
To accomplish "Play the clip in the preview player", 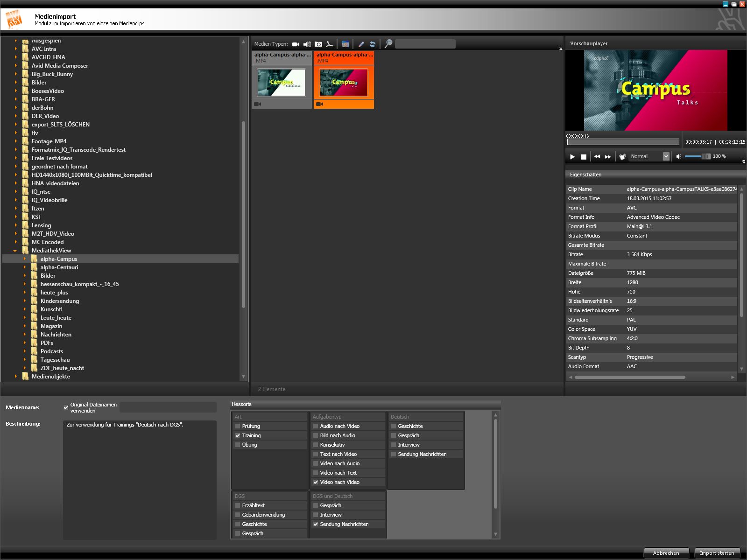I will (572, 157).
